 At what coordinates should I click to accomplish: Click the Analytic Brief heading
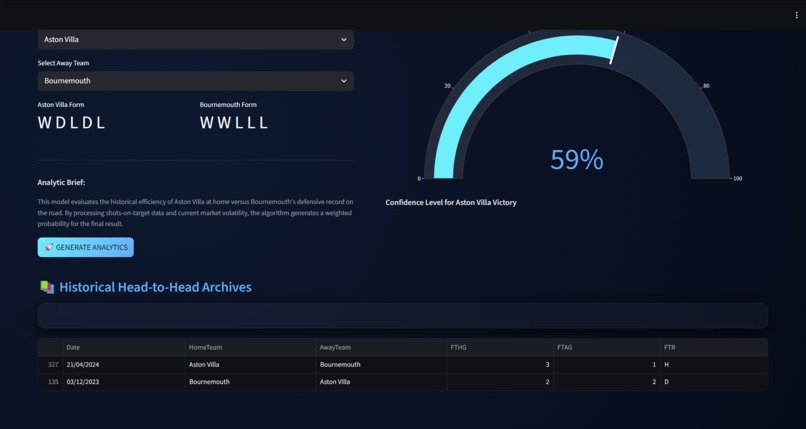click(x=61, y=182)
